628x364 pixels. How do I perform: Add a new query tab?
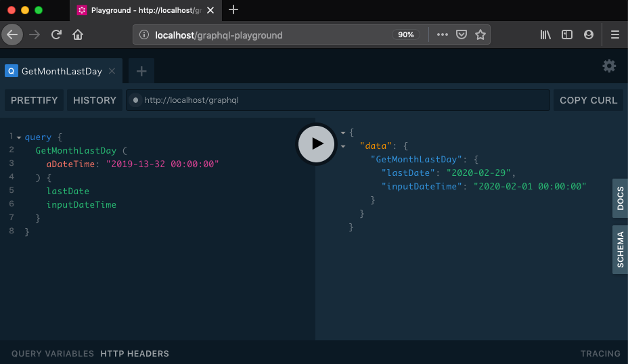tap(141, 71)
